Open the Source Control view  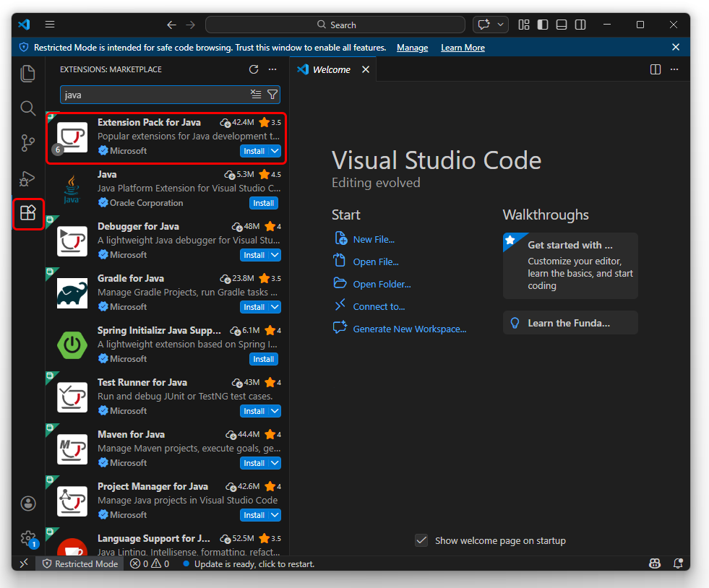(27, 143)
